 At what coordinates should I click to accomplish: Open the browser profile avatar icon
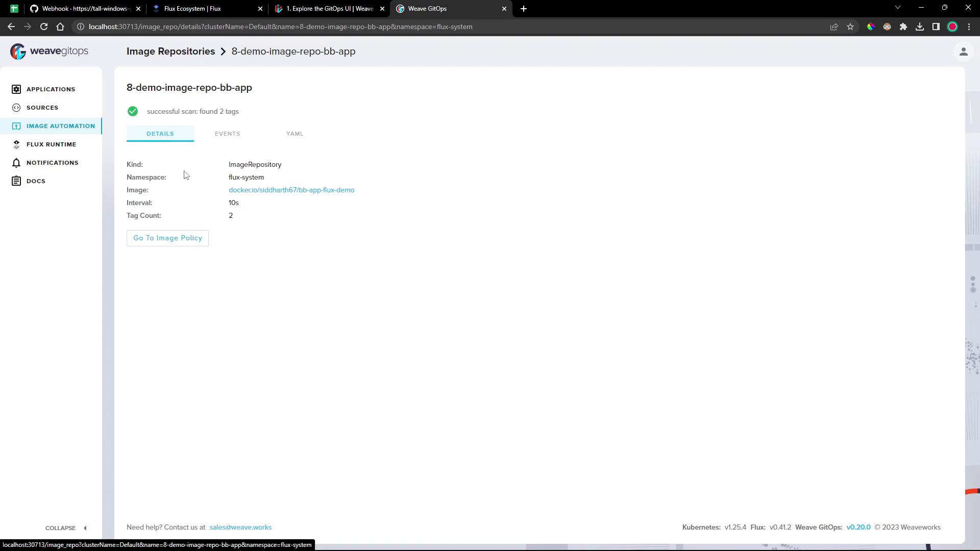952,27
